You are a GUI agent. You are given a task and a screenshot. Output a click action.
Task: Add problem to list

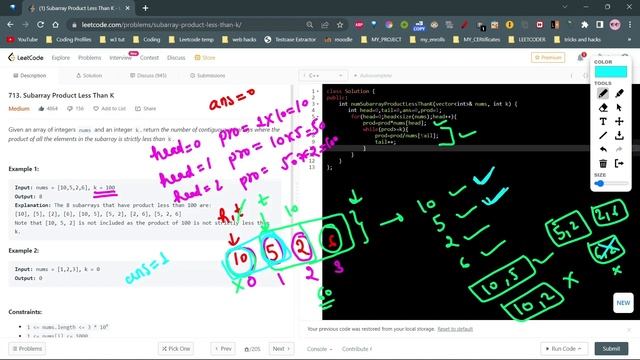pos(109,109)
